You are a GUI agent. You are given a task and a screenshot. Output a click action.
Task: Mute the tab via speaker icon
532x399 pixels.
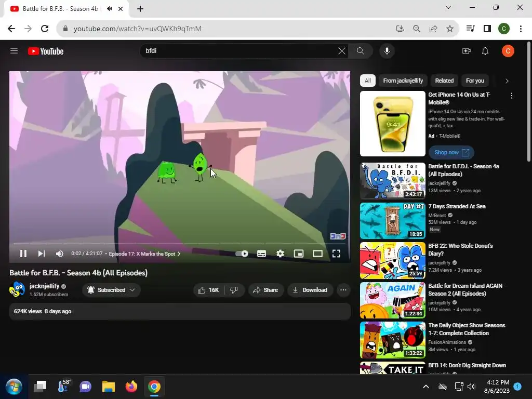(x=109, y=9)
